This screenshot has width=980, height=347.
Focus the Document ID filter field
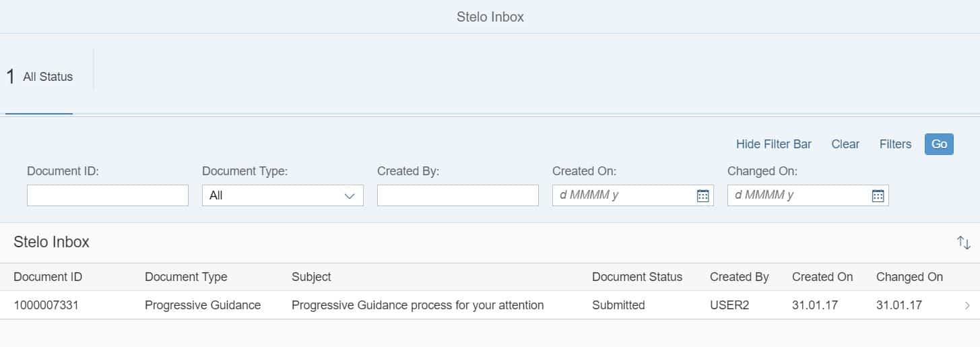coord(108,195)
